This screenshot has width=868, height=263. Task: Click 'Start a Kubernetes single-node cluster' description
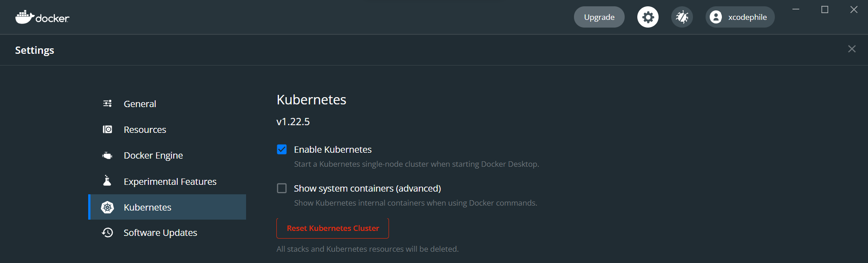point(417,164)
